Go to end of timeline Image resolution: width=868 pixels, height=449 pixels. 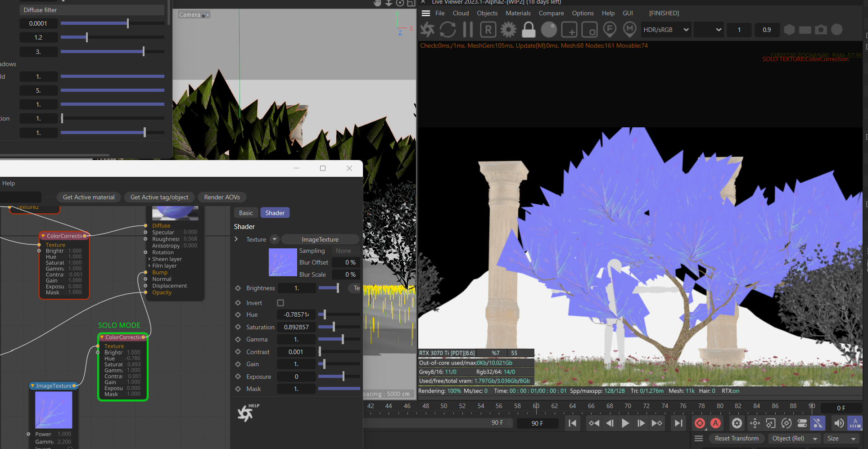tap(678, 423)
